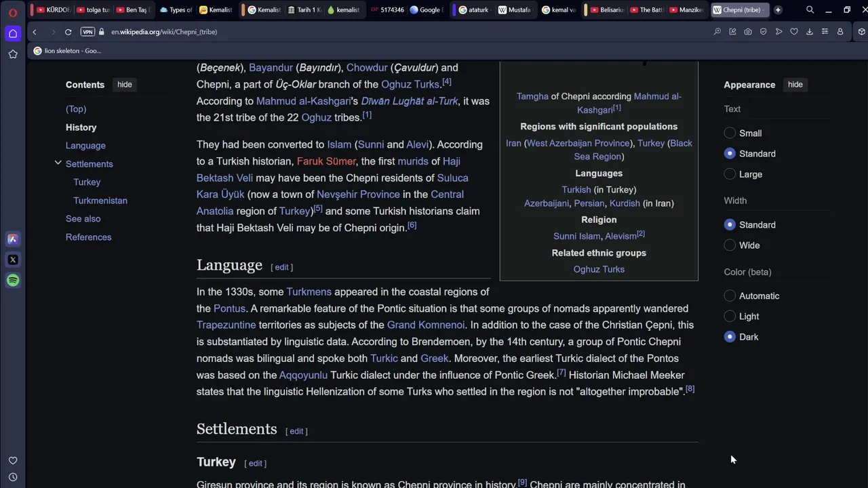Open the Oghuz Turks infobox link

click(599, 269)
